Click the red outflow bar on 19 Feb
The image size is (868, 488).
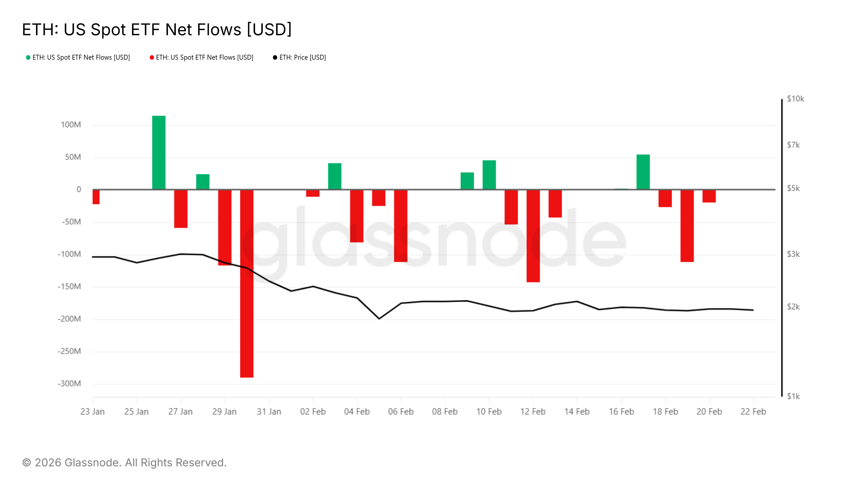point(687,226)
